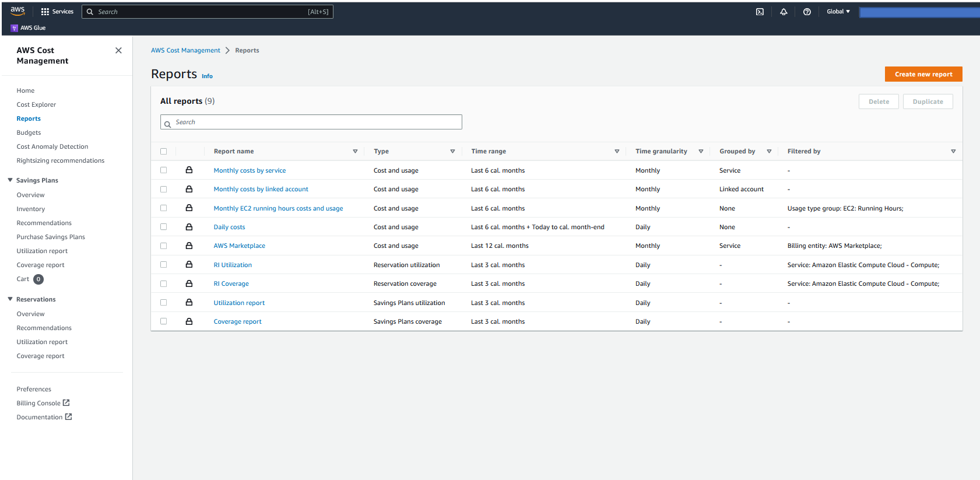Open the AWS home logo
980x480 pixels.
(17, 11)
